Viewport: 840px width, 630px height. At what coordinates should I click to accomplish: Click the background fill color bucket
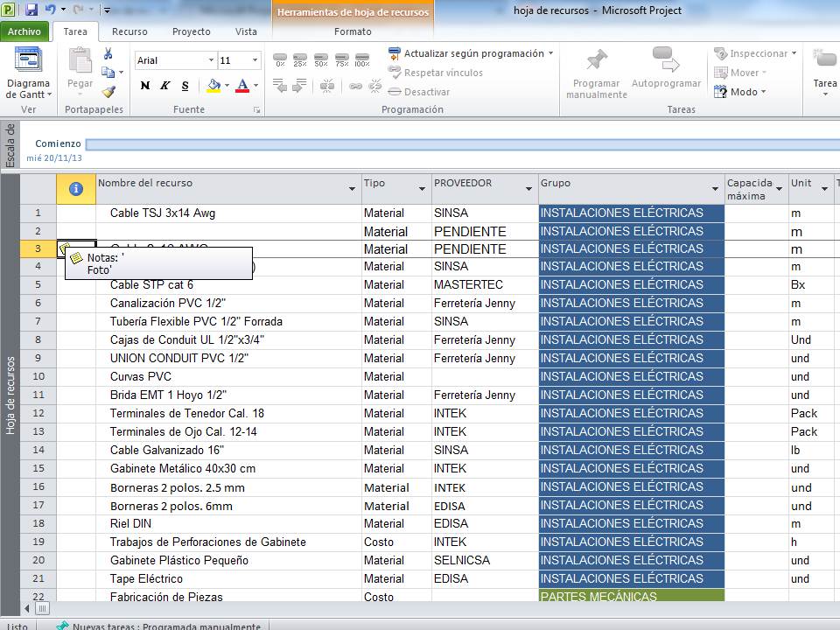point(213,86)
